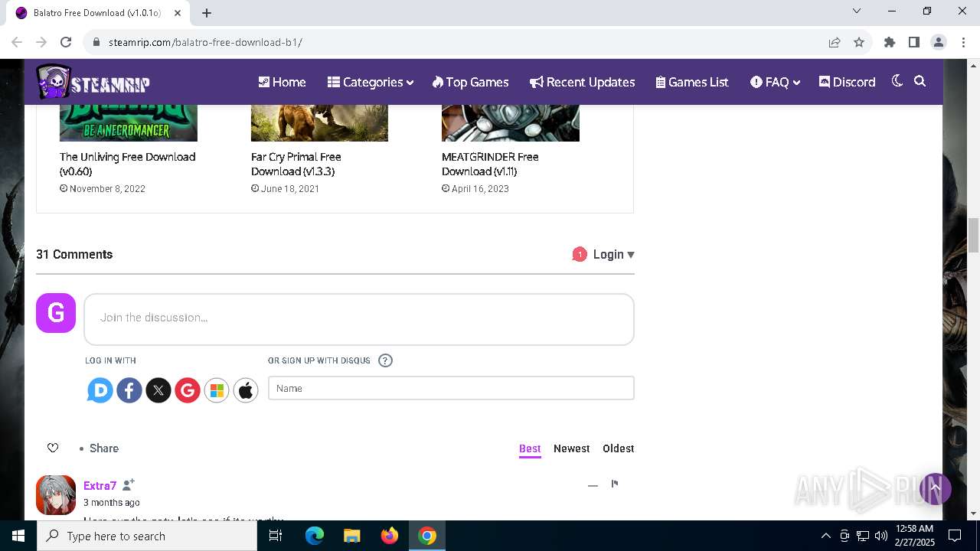Viewport: 980px width, 551px height.
Task: Open the Games List page
Action: tap(693, 82)
